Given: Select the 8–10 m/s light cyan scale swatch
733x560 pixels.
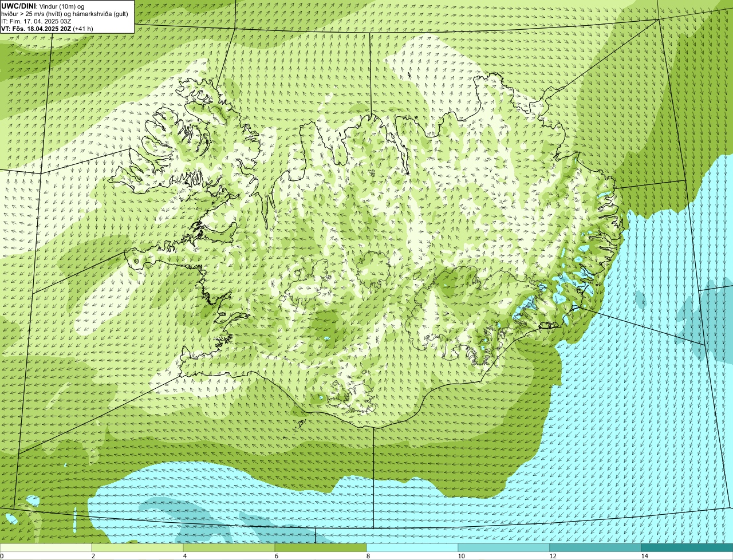Looking at the screenshot, I should pos(412,547).
